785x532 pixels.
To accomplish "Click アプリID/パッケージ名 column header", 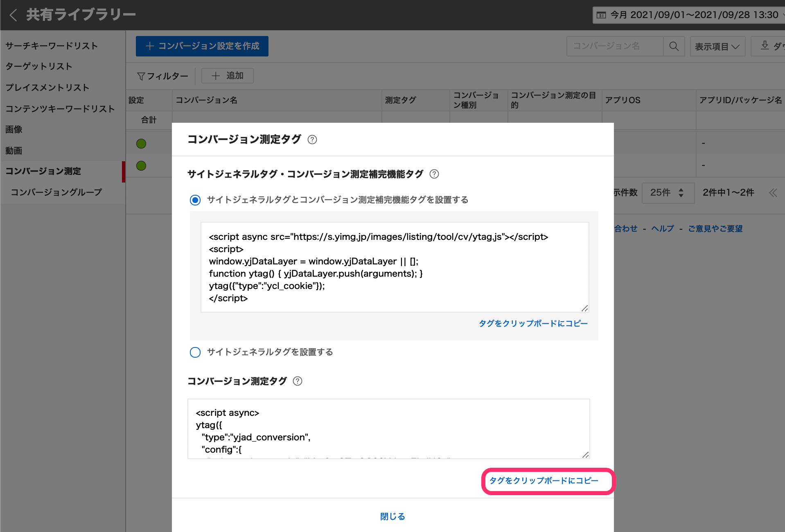I will (740, 100).
